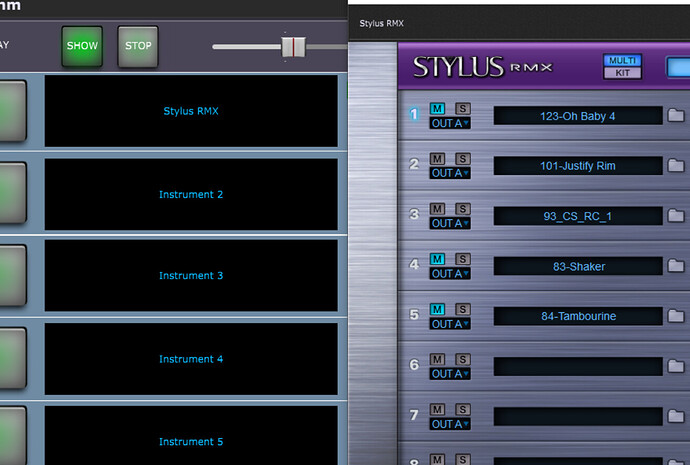Viewport: 690px width, 465px height.
Task: Mute part 2 with M button
Action: (437, 159)
